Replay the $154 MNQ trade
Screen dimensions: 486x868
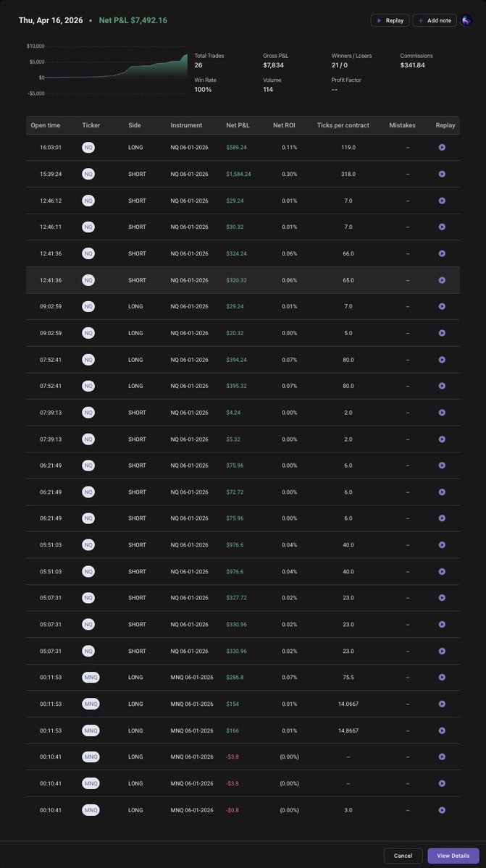pos(442,704)
